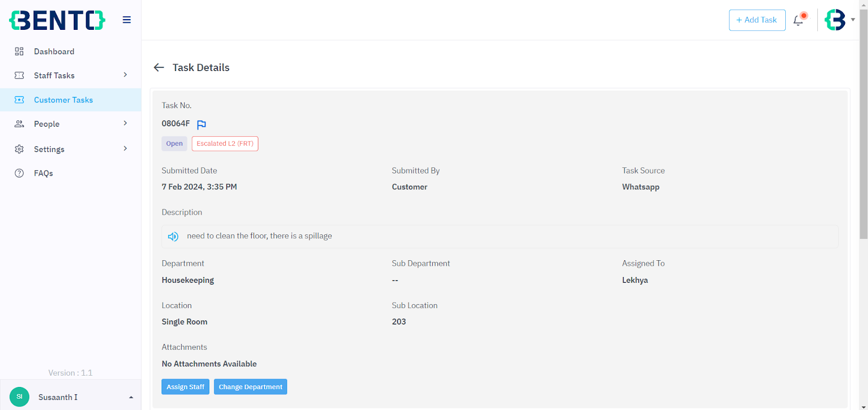Expand the Settings submenu chevron
868x410 pixels.
click(x=126, y=149)
